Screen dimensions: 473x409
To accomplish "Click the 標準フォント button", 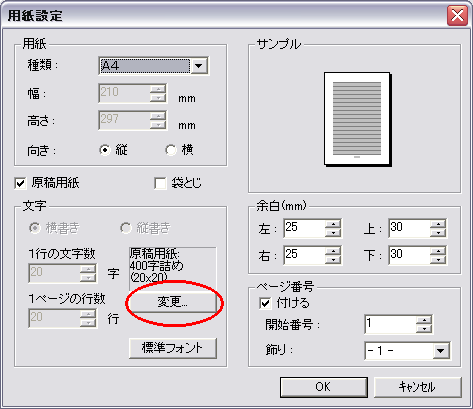I will pos(173,348).
